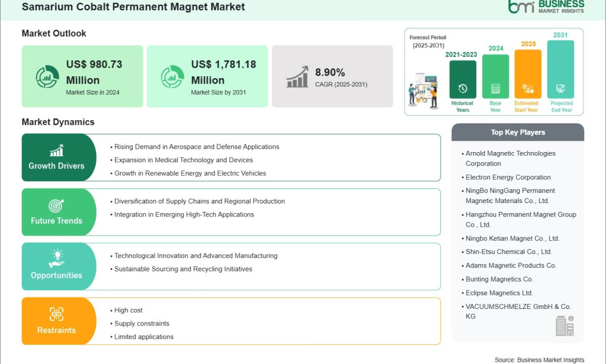This screenshot has height=364, width=606.
Task: Click Bunting Magnetics Co. entry
Action: click(x=499, y=279)
